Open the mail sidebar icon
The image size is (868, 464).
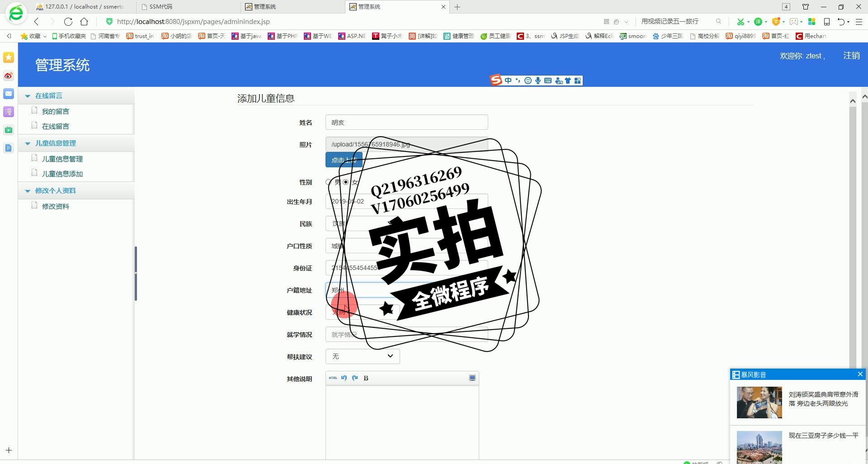click(9, 94)
